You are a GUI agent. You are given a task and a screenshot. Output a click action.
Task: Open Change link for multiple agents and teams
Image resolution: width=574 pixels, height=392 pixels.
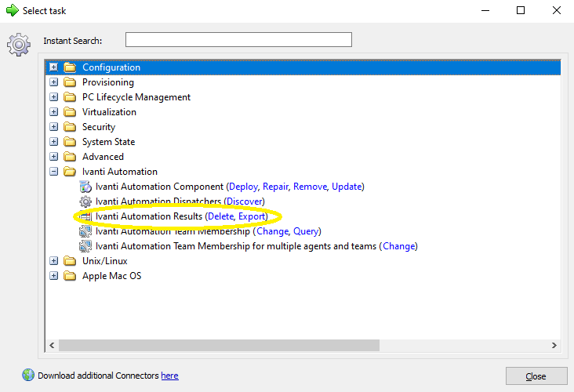(x=398, y=246)
